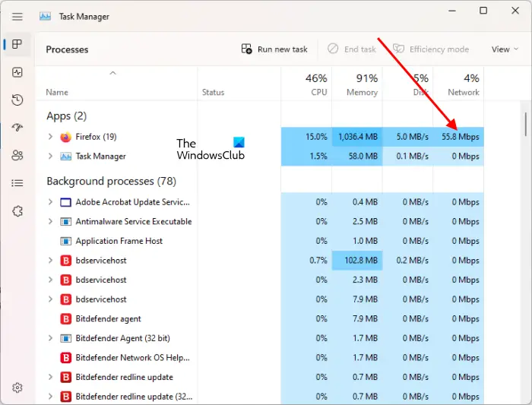Click the vertical scrollbar thumb
The height and width of the screenshot is (405, 532).
[526, 125]
